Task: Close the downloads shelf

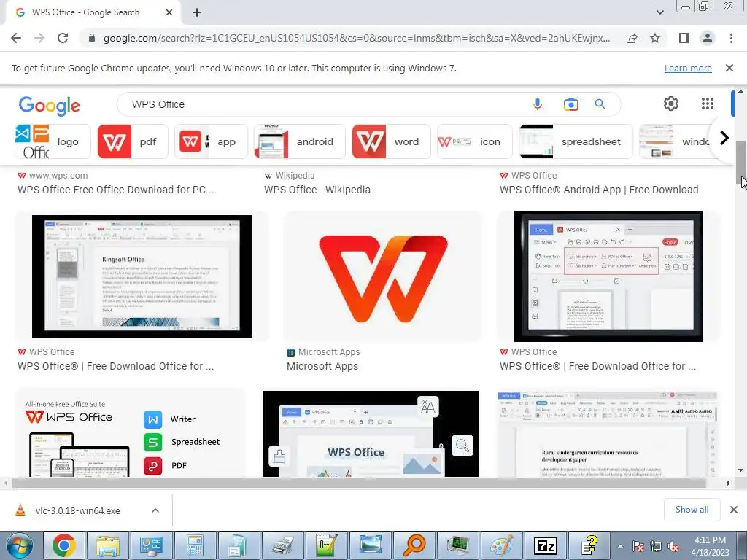Action: point(734,510)
